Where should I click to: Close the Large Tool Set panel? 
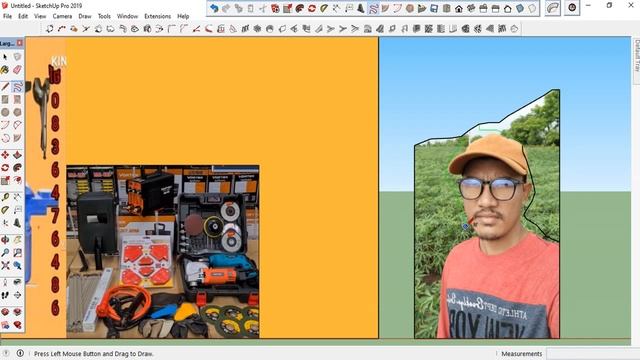tap(20, 43)
